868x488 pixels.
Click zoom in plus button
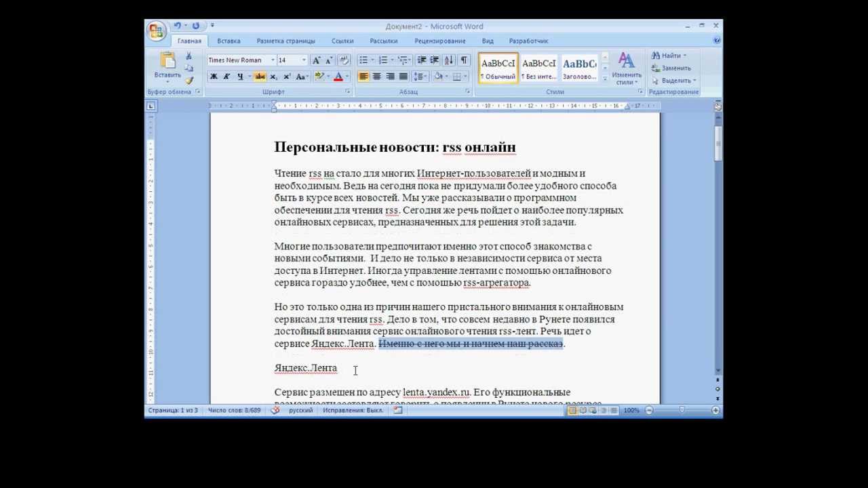tap(715, 410)
